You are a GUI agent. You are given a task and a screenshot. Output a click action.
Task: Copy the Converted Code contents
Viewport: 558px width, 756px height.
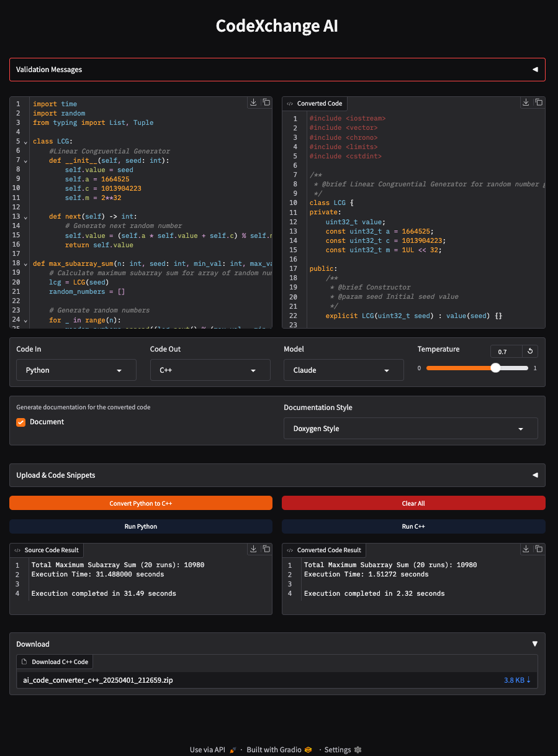coord(539,102)
